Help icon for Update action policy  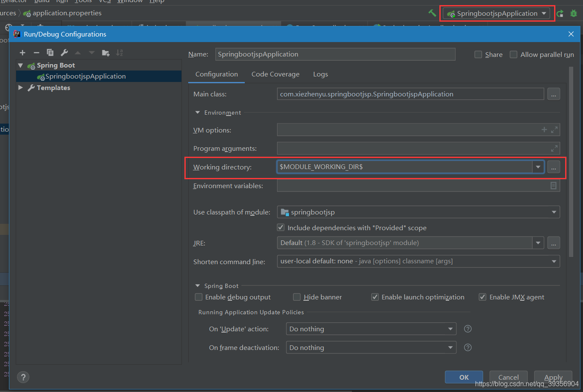tap(468, 329)
